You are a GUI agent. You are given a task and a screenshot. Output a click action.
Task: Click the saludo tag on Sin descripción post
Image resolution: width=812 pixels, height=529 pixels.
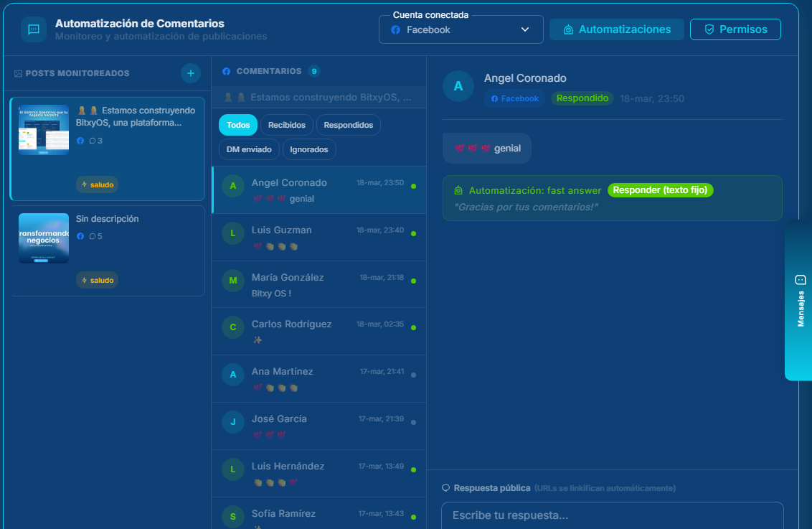click(97, 280)
